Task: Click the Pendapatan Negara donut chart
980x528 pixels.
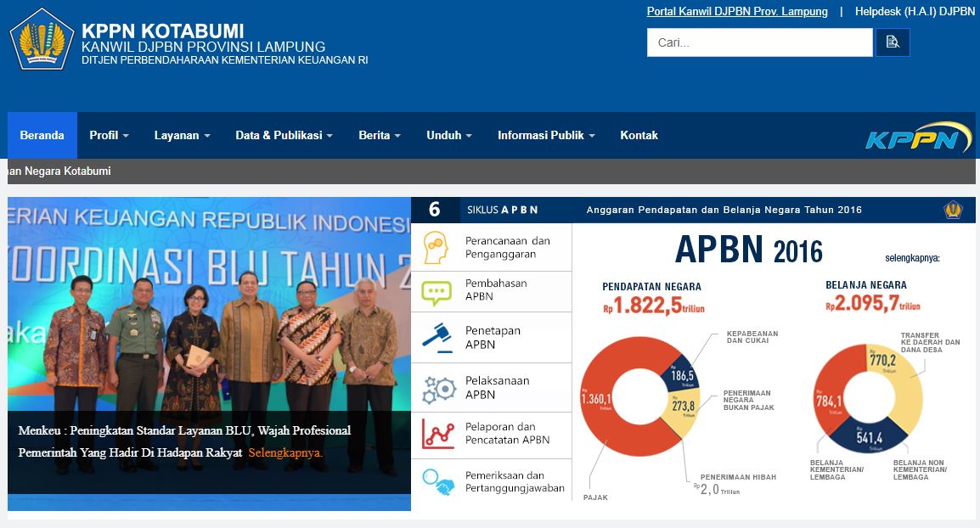Action: (640, 396)
